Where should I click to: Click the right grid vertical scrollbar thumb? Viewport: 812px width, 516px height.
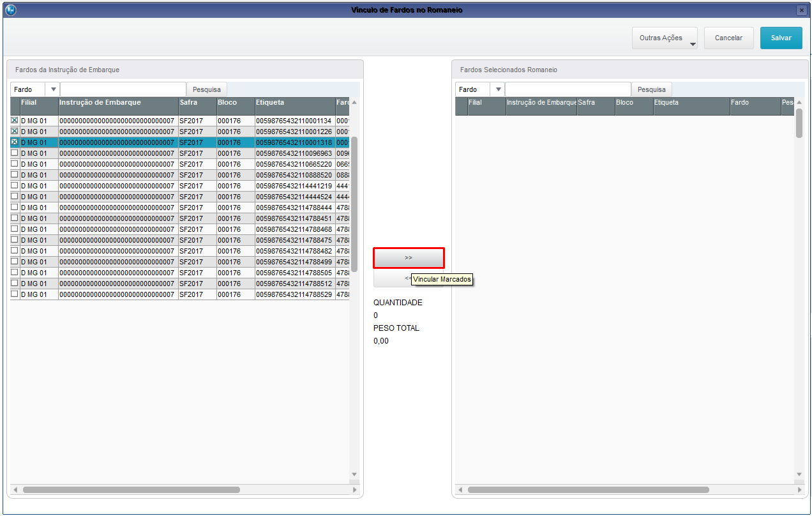799,123
